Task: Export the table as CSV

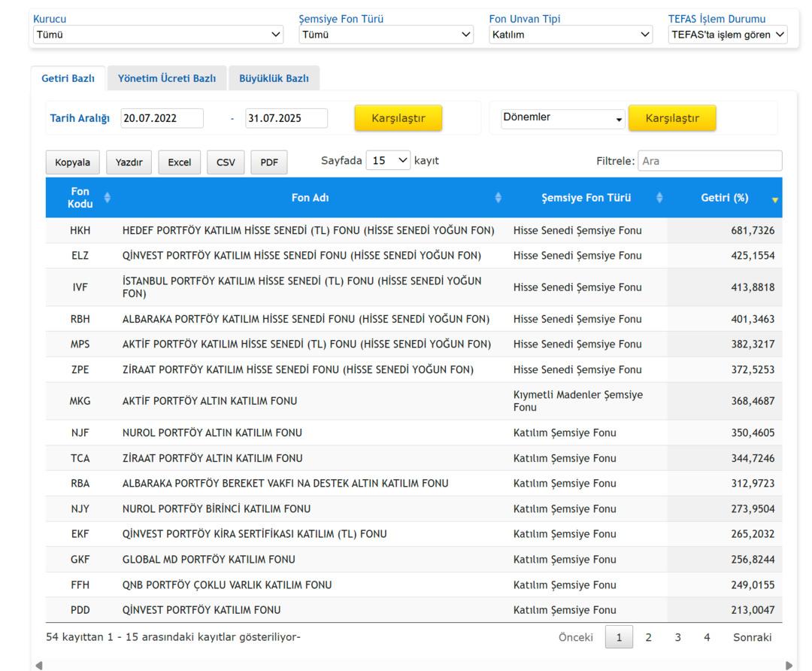Action: point(226,162)
